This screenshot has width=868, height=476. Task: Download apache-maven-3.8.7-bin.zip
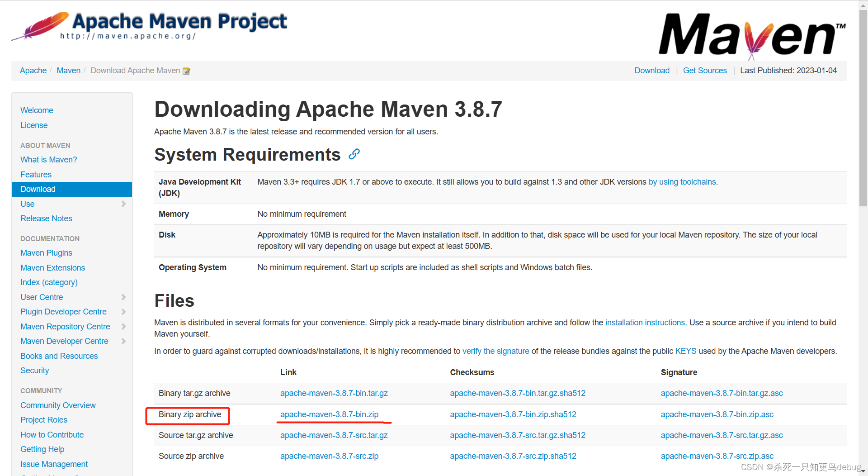(x=329, y=414)
